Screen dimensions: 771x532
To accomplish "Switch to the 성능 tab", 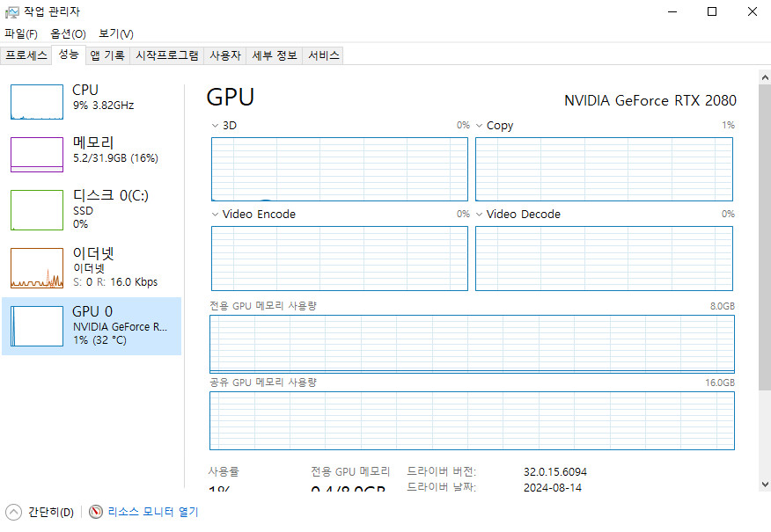I will click(x=69, y=55).
